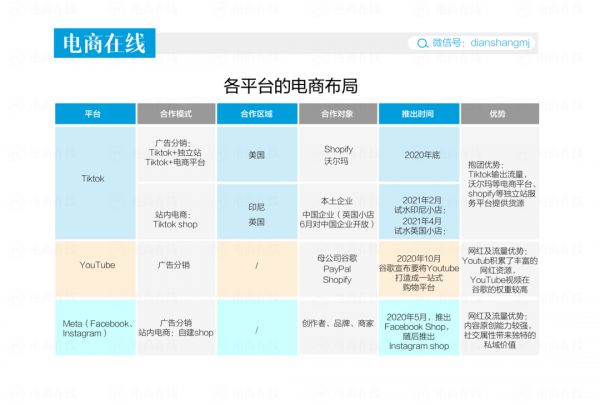The width and height of the screenshot is (600, 405).
Task: Select the 印尼 英国 region cell
Action: [256, 214]
